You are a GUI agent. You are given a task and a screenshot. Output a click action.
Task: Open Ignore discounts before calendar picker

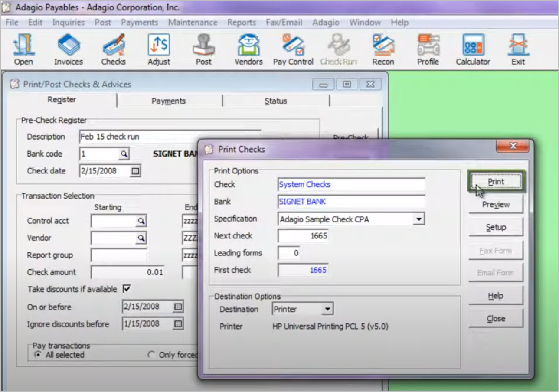(x=178, y=324)
